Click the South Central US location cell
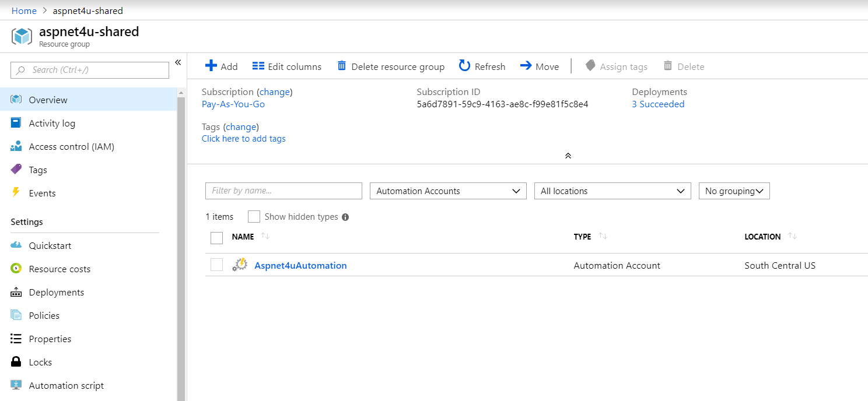The image size is (868, 401). click(x=780, y=265)
